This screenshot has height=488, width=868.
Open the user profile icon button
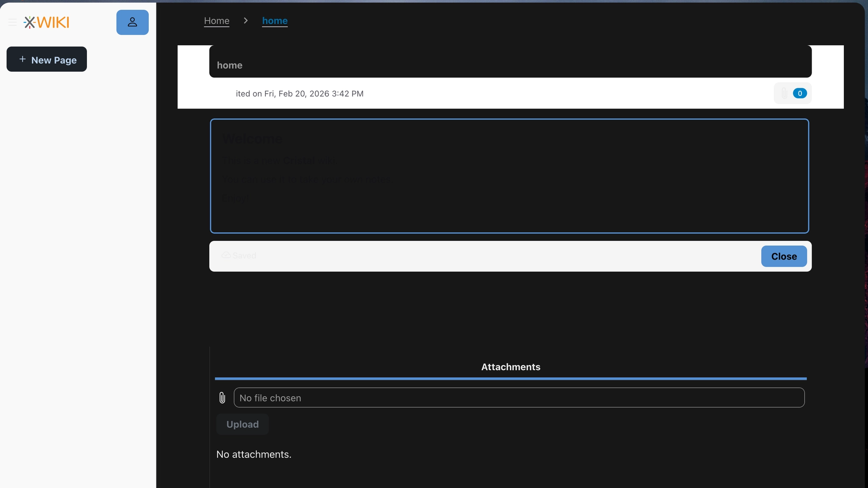click(x=132, y=22)
